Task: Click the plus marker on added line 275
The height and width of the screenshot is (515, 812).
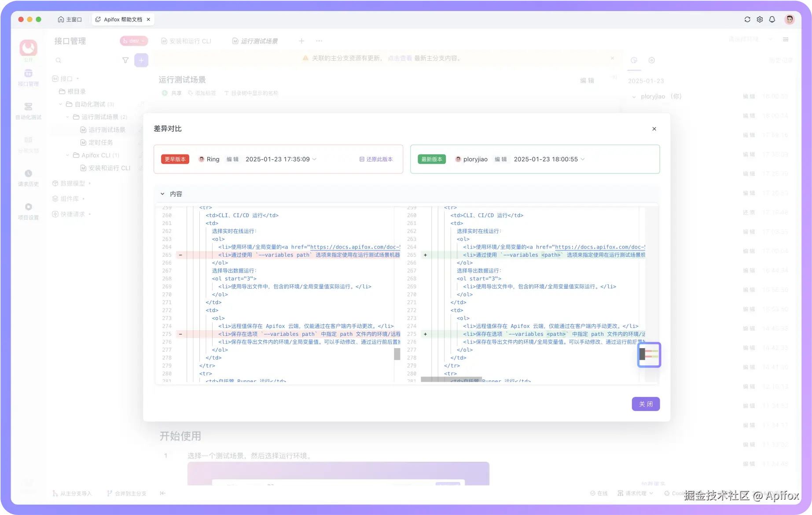Action: (425, 334)
